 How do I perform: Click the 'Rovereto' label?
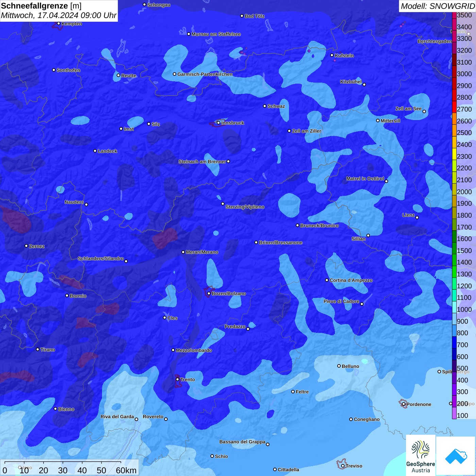[153, 417]
